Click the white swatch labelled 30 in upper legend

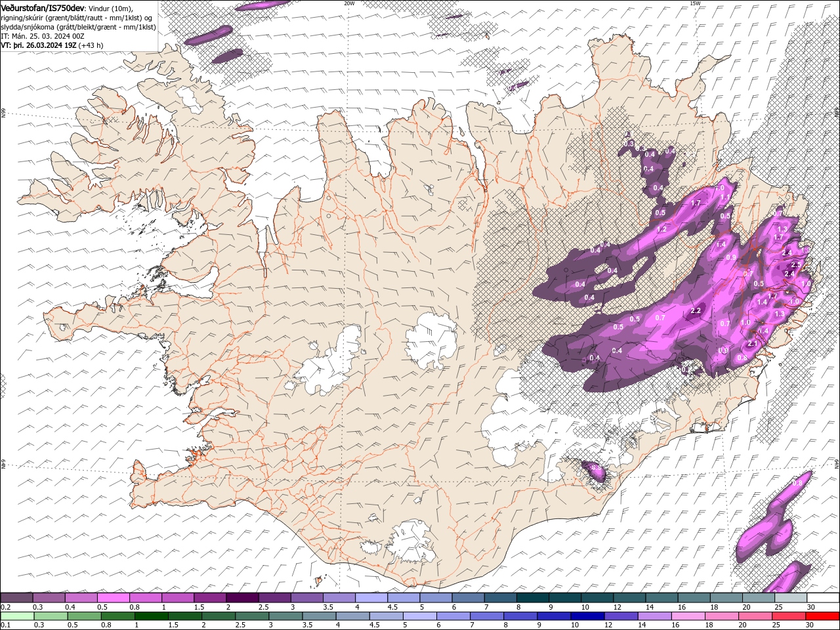tap(823, 598)
